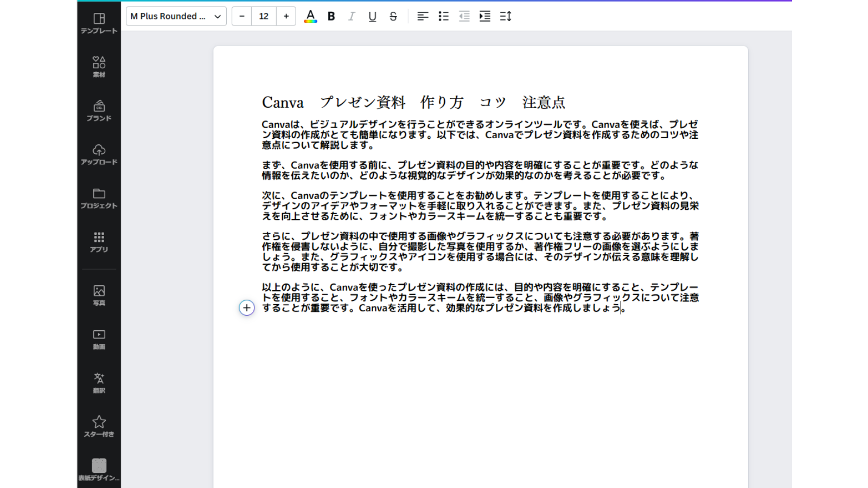Open the スター付き (Starred) sidebar panel
The image size is (868, 488).
click(99, 427)
